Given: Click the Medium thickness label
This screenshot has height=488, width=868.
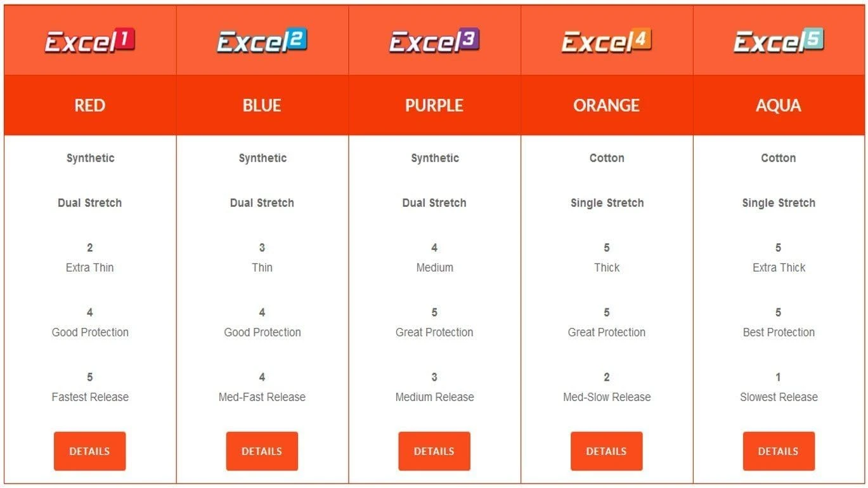Looking at the screenshot, I should click(434, 268).
